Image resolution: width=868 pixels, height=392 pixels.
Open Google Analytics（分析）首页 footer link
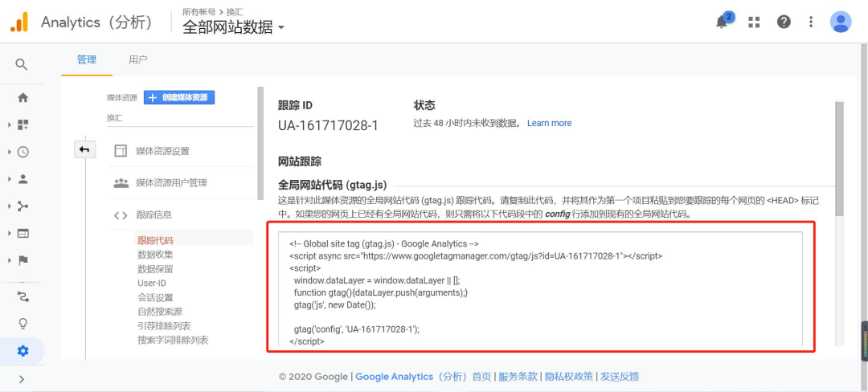click(x=424, y=377)
